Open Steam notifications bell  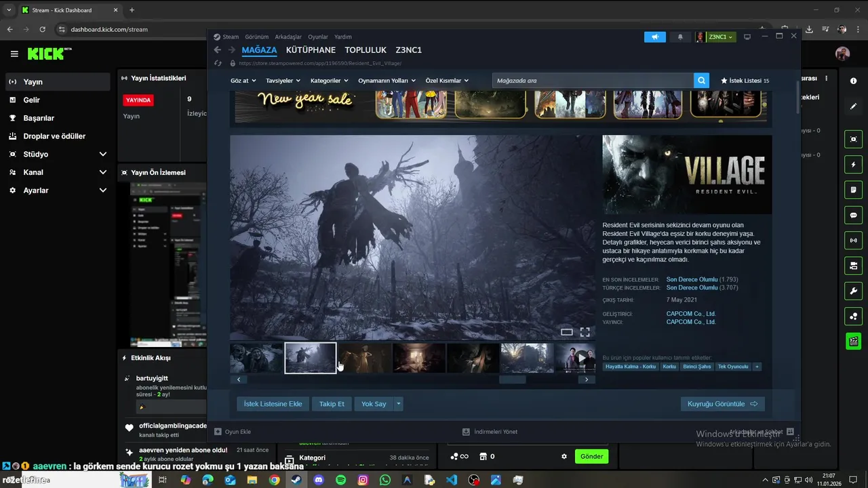(680, 37)
